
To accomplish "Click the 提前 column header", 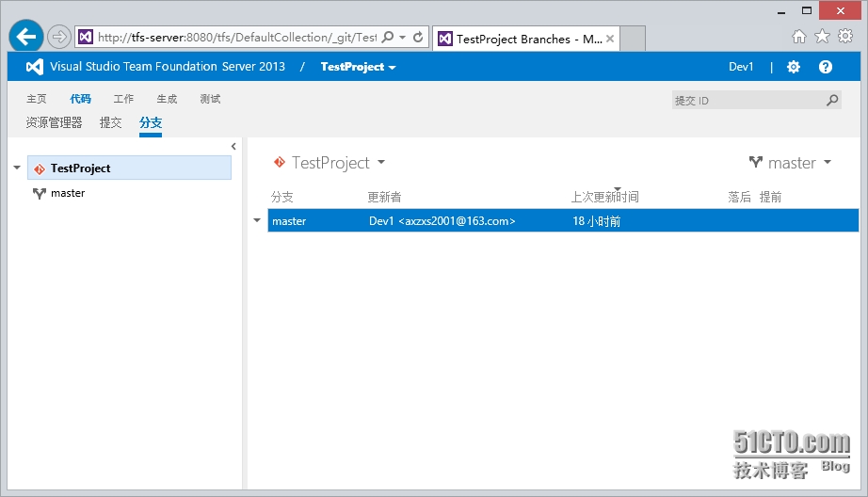I will click(x=770, y=197).
